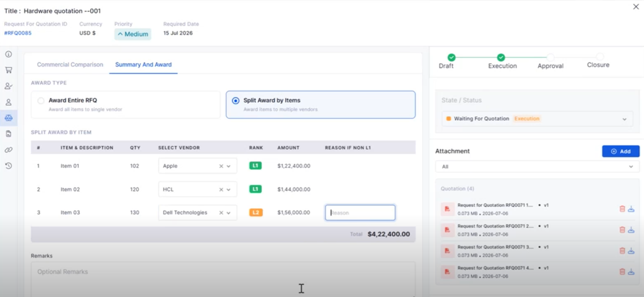
Task: Open the history clock sidebar icon
Action: coord(8,166)
